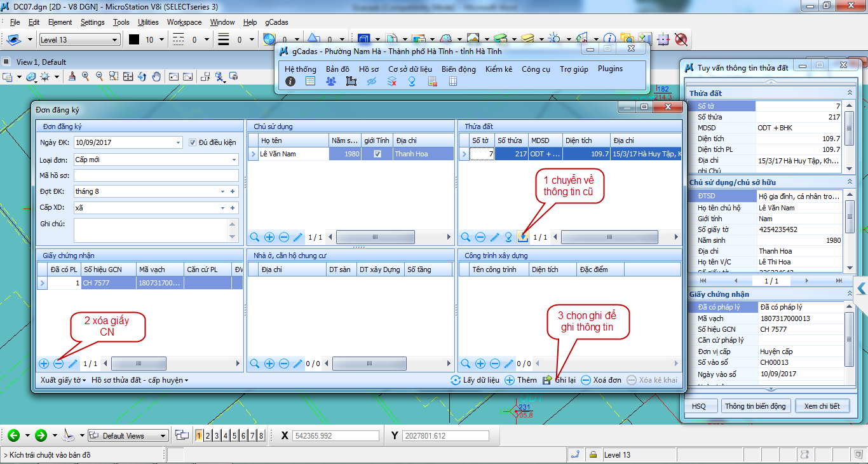Click the green back arrow in bottom toolbar
The image size is (868, 464).
13,435
